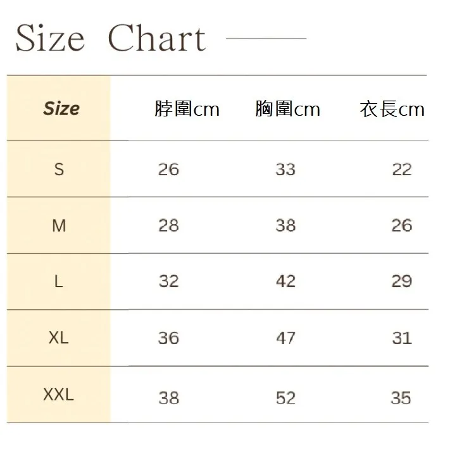The image size is (476, 458).
Task: Click neck value 28 in M row
Action: click(168, 226)
